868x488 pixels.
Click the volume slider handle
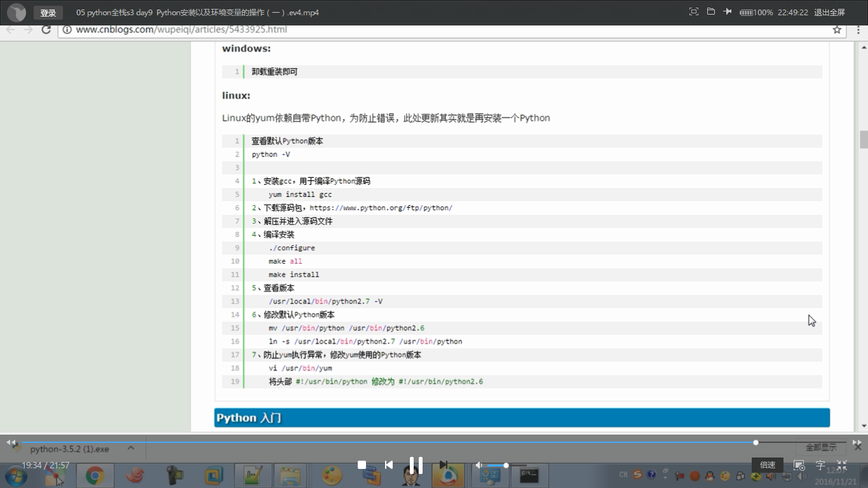506,465
